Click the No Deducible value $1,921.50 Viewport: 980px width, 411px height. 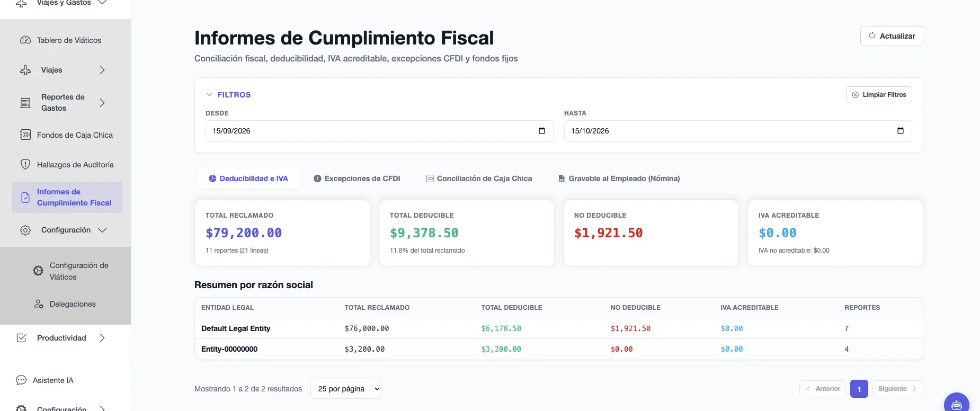[609, 233]
